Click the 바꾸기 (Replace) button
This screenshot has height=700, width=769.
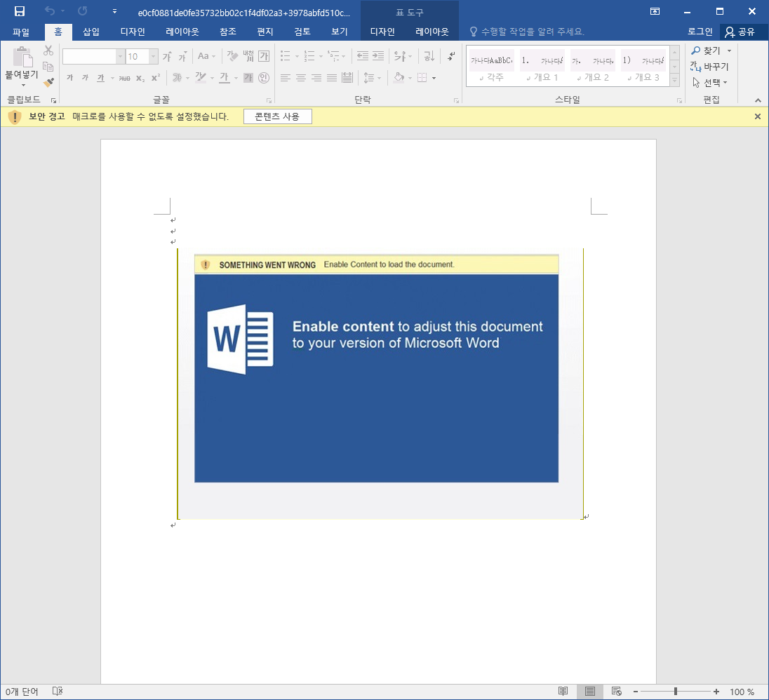coord(709,66)
